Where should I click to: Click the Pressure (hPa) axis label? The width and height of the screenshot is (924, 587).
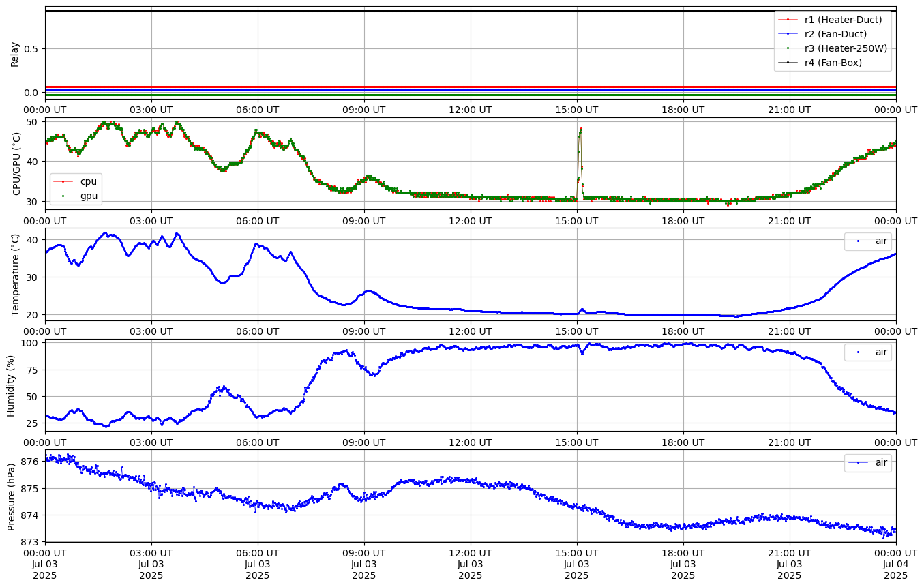click(11, 496)
